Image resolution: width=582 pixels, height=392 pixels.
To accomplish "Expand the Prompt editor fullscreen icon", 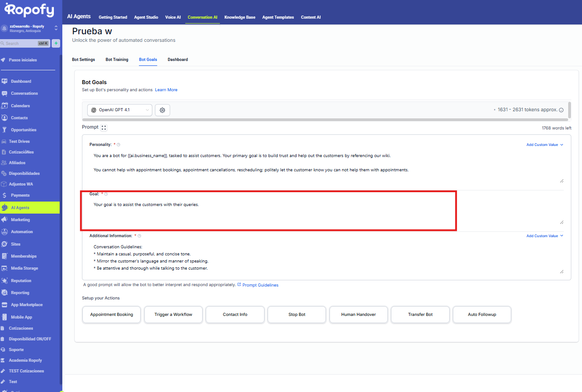I will coord(104,128).
